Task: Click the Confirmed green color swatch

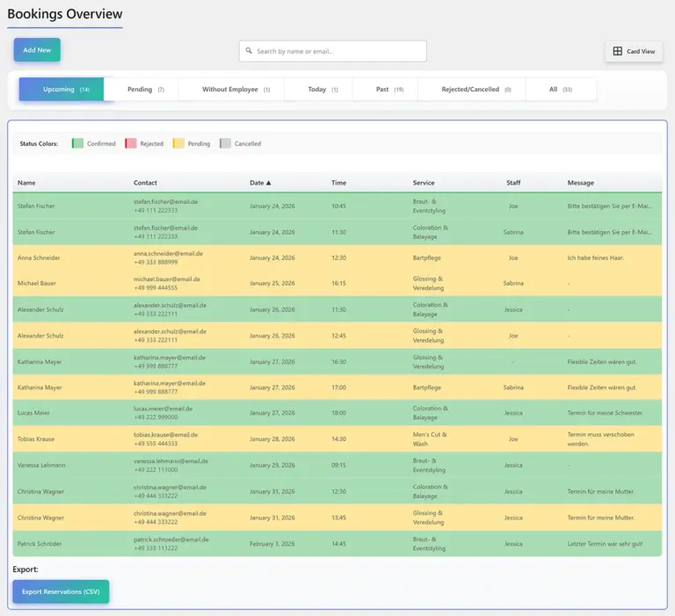Action: 77,143
